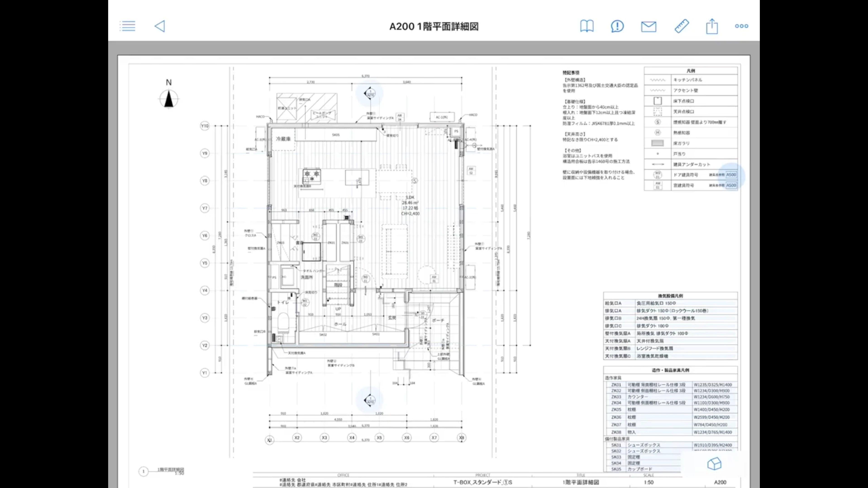Tap the share export icon
868x488 pixels.
712,26
